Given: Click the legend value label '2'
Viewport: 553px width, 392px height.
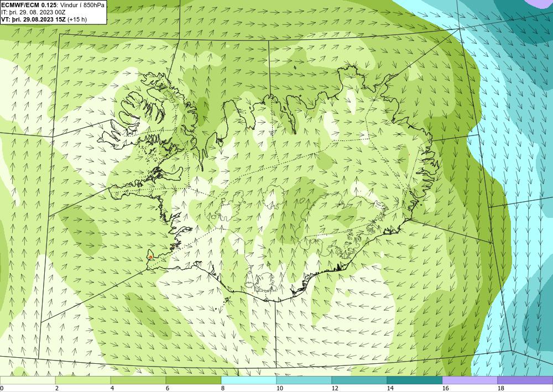Looking at the screenshot, I should tap(57, 389).
